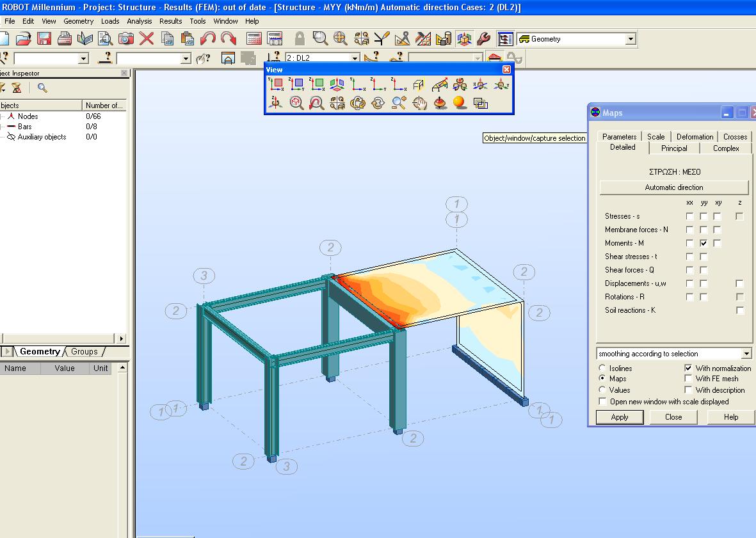Capture the screen with the camera icon
Image resolution: width=756 pixels, height=538 pixels.
tap(126, 38)
